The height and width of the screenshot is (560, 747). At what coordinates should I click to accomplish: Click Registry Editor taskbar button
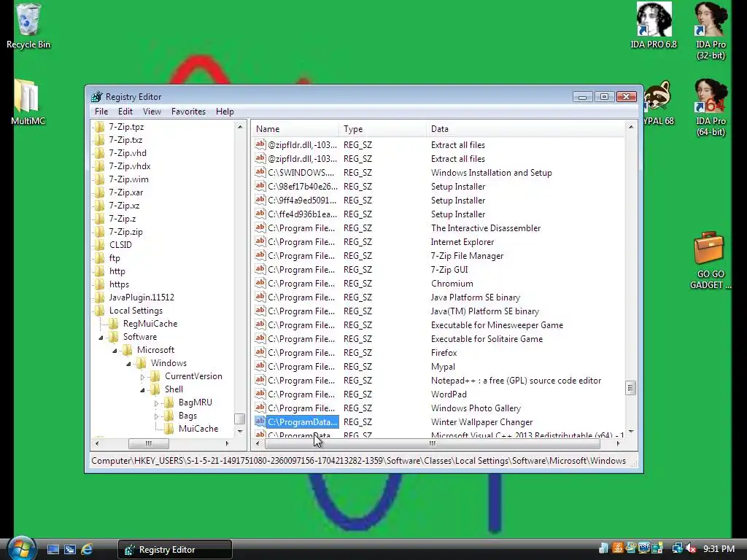tap(175, 550)
